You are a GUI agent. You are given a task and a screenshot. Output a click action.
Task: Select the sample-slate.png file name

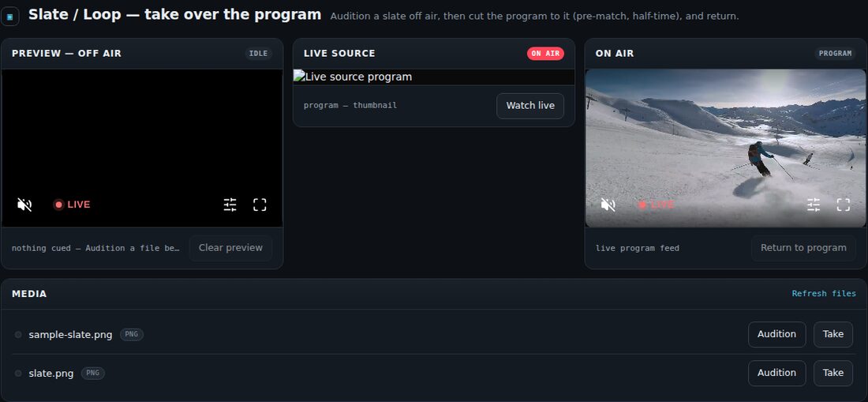70,334
